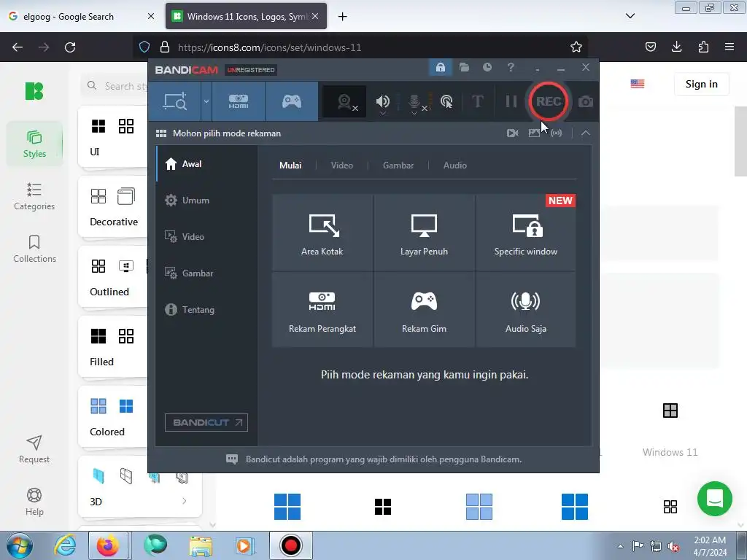Screen dimensions: 747x560
Task: Open Video settings in sidebar
Action: click(206, 237)
